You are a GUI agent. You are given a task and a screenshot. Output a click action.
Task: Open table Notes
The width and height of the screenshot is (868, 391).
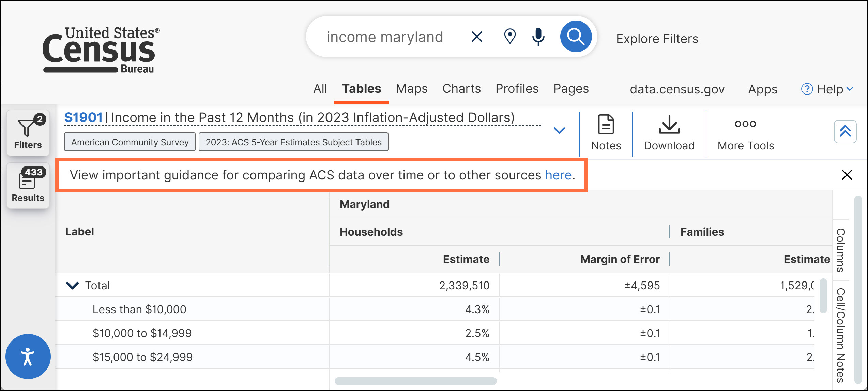(x=606, y=133)
